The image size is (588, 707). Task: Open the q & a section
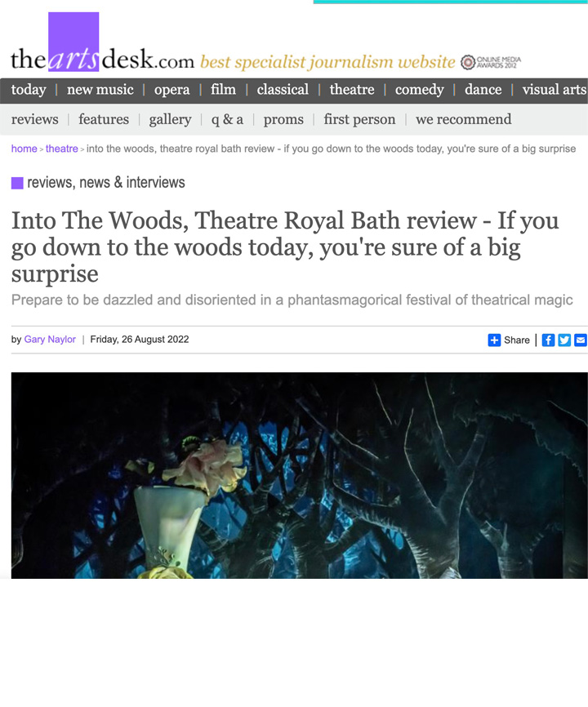[x=227, y=119]
